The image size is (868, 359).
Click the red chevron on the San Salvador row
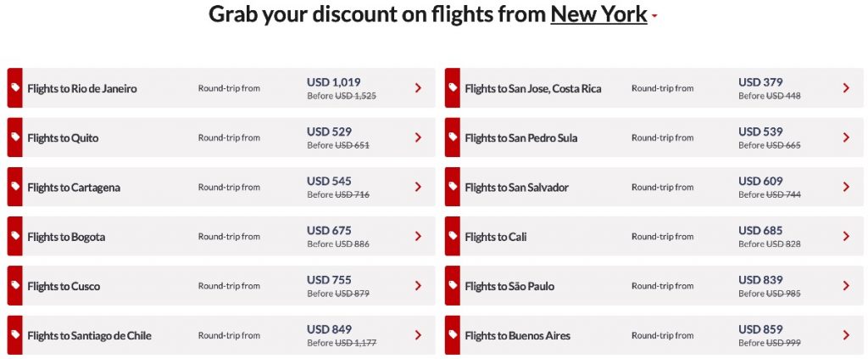pos(846,188)
